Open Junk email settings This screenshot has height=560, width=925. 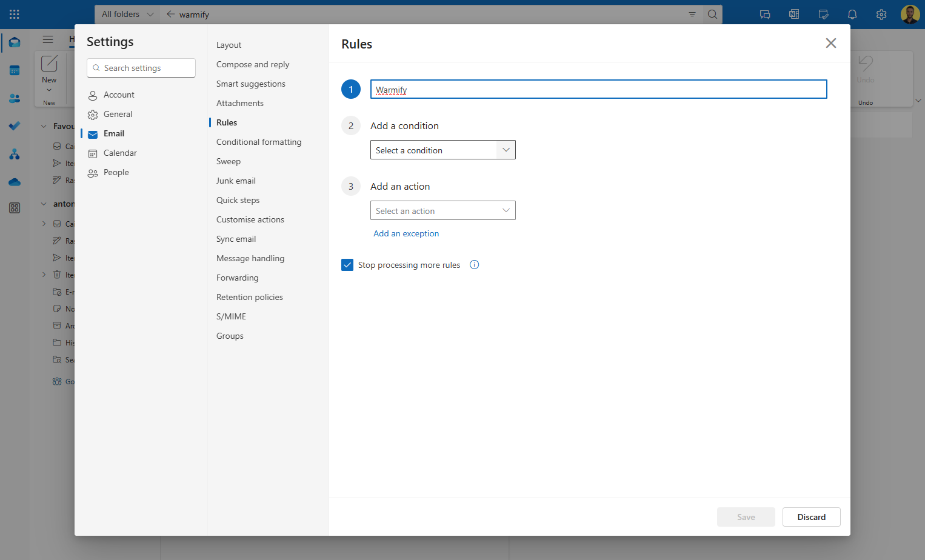tap(236, 181)
